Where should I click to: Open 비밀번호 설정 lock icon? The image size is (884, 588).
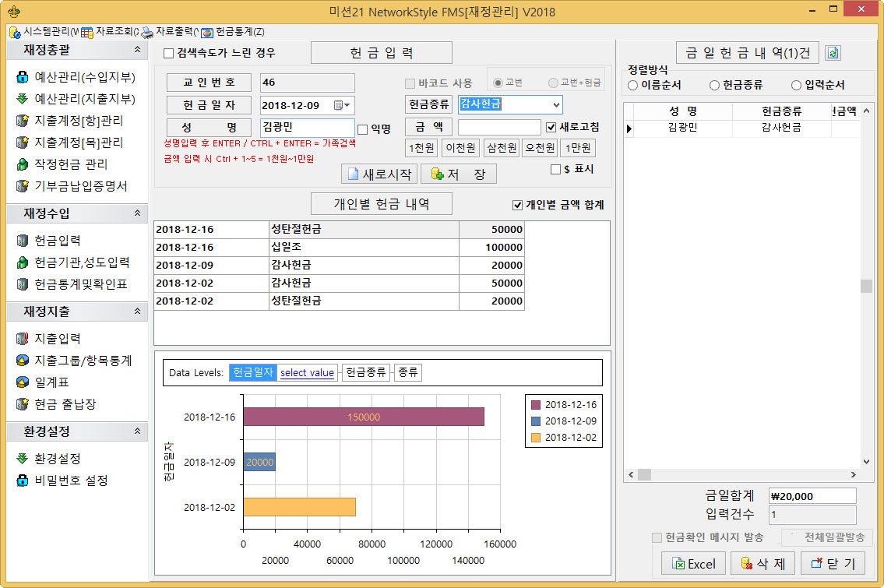(22, 481)
